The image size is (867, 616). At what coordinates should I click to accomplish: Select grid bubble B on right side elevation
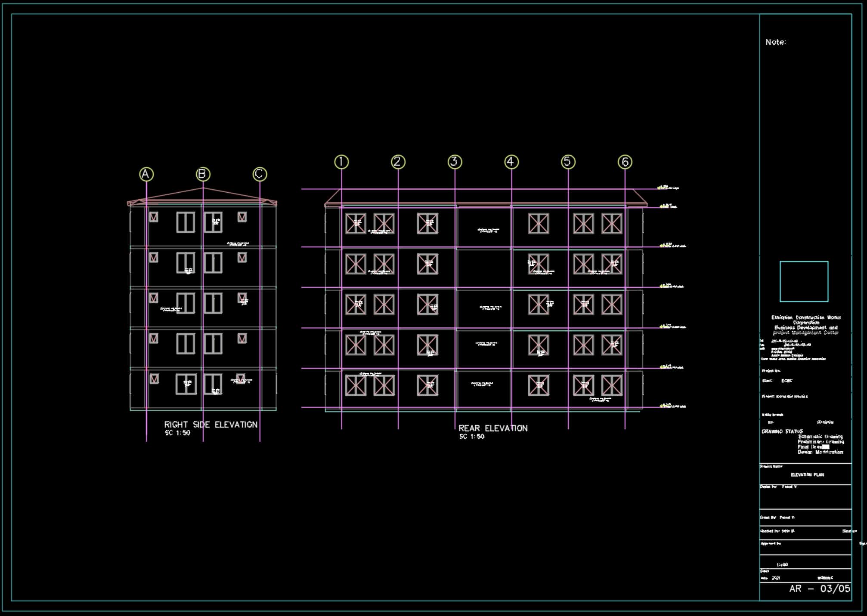[x=203, y=174]
